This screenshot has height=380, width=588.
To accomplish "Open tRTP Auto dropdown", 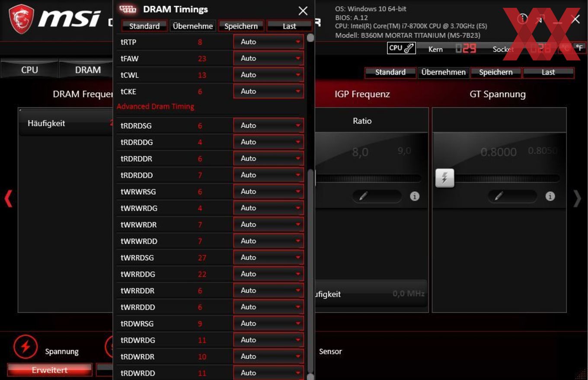I will pos(268,42).
